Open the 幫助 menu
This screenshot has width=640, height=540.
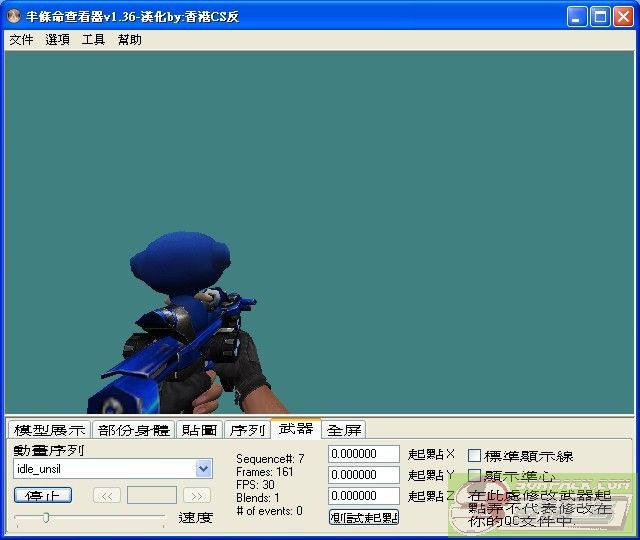(129, 40)
